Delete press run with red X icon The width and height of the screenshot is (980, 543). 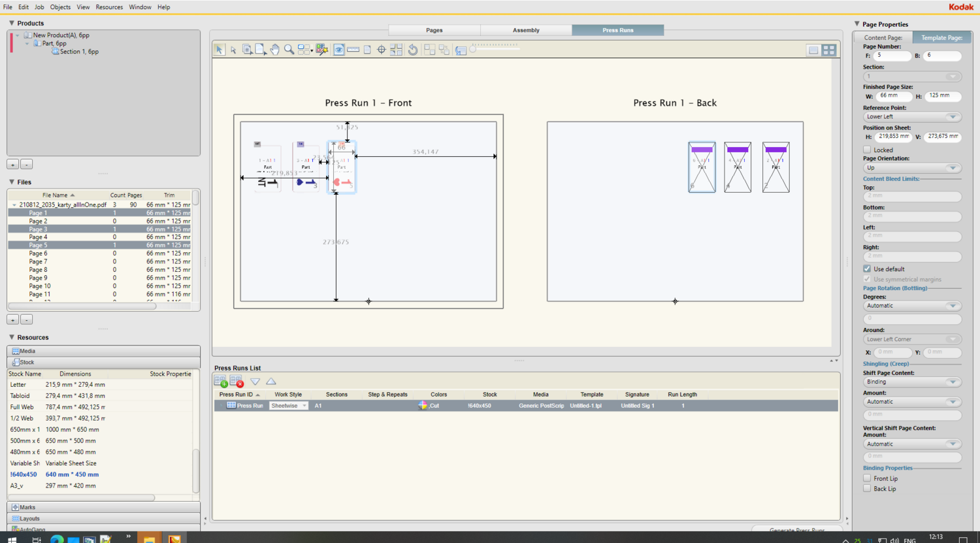coord(237,382)
